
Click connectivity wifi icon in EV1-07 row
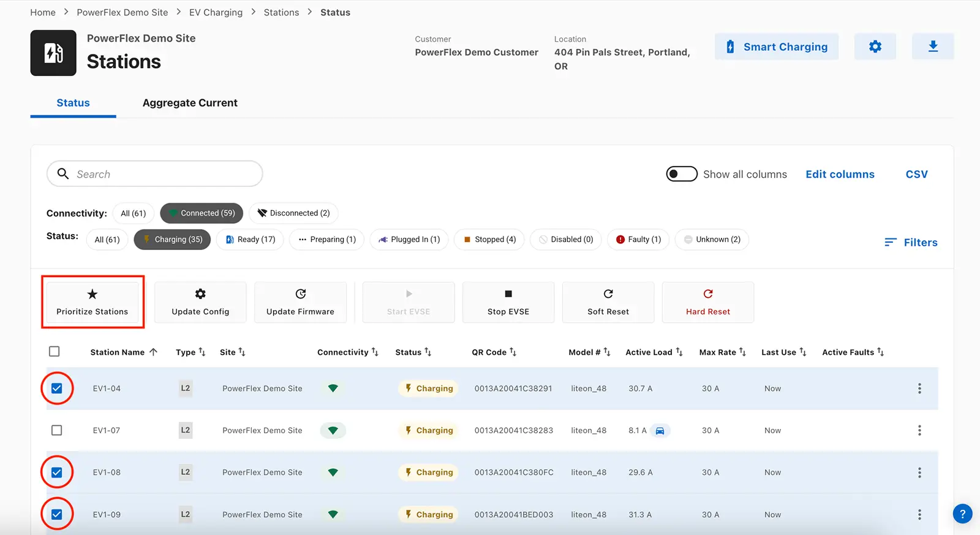click(x=333, y=431)
